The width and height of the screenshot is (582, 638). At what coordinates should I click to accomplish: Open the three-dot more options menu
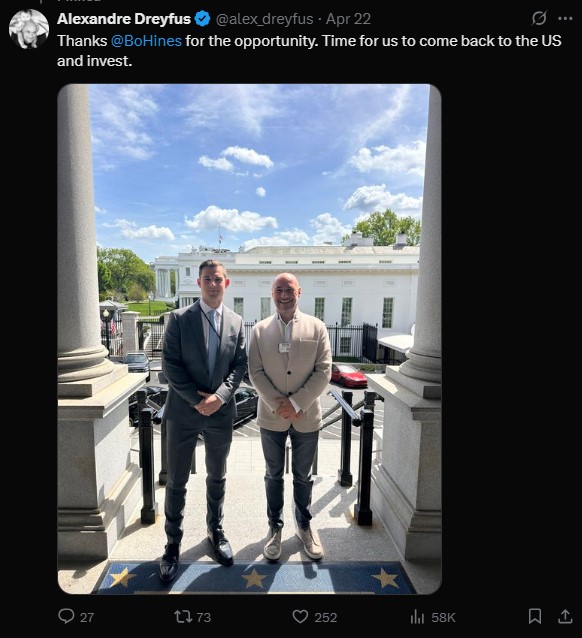click(x=565, y=18)
